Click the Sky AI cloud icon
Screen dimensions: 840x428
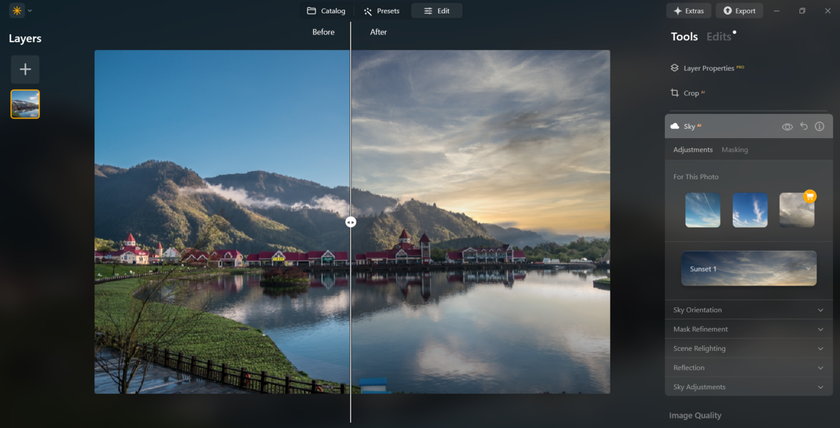tap(675, 126)
